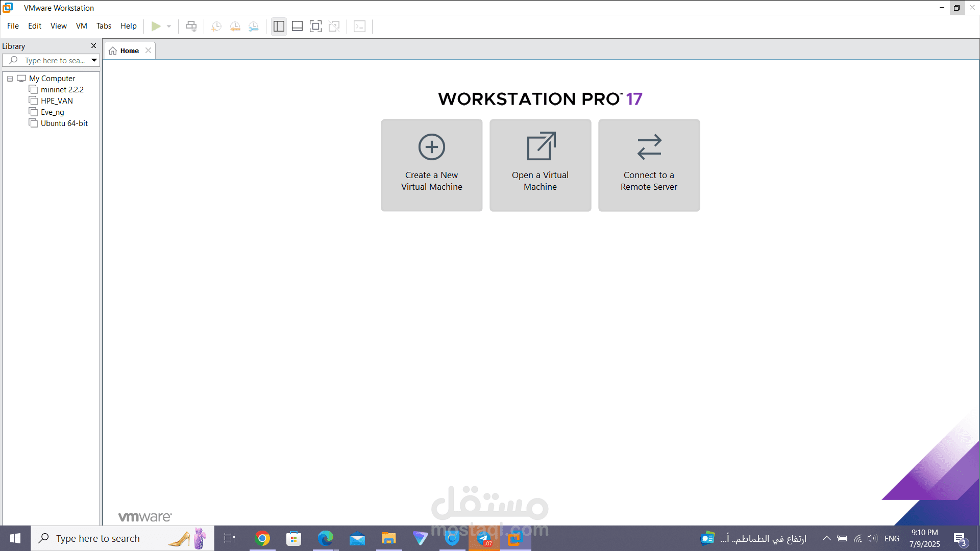Open File Explorer from the taskbar
Viewport: 980px width, 551px height.
click(x=389, y=538)
